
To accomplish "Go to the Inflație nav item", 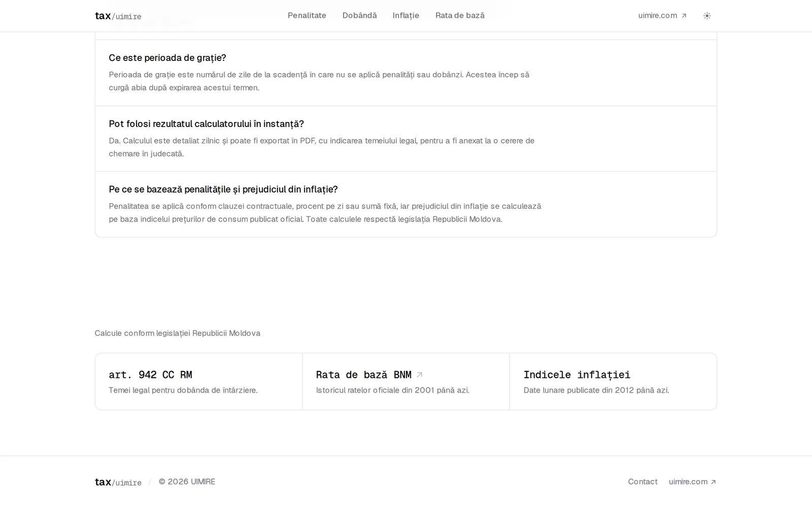I will click(x=406, y=16).
